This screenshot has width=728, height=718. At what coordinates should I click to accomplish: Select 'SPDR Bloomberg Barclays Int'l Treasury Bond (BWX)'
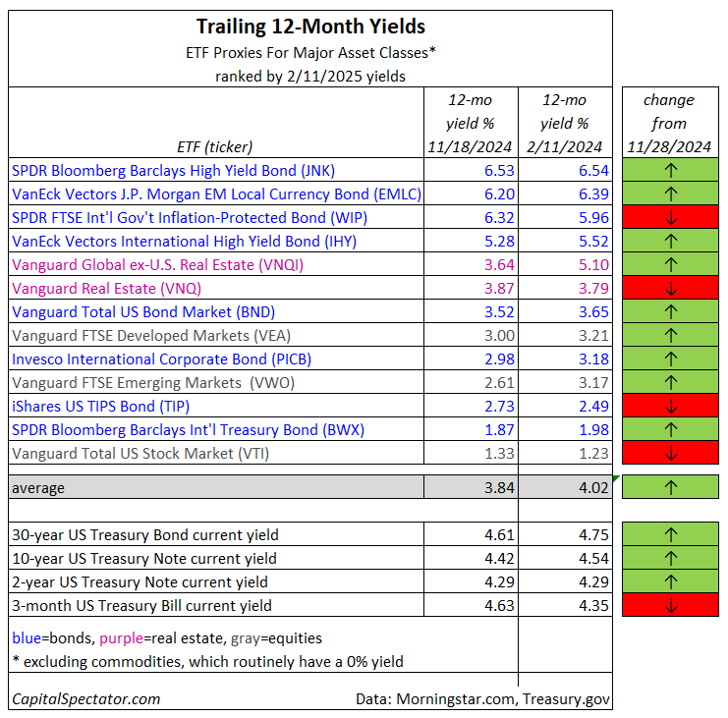[x=188, y=430]
